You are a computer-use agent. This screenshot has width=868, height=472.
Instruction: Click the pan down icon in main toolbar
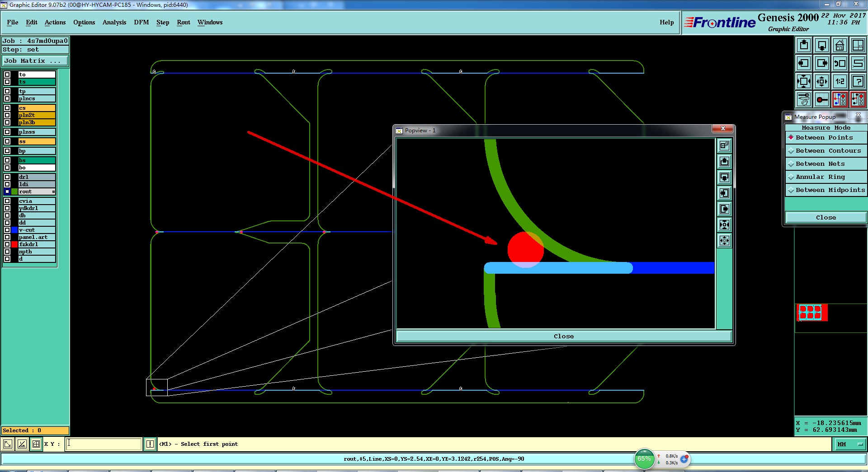click(x=822, y=45)
